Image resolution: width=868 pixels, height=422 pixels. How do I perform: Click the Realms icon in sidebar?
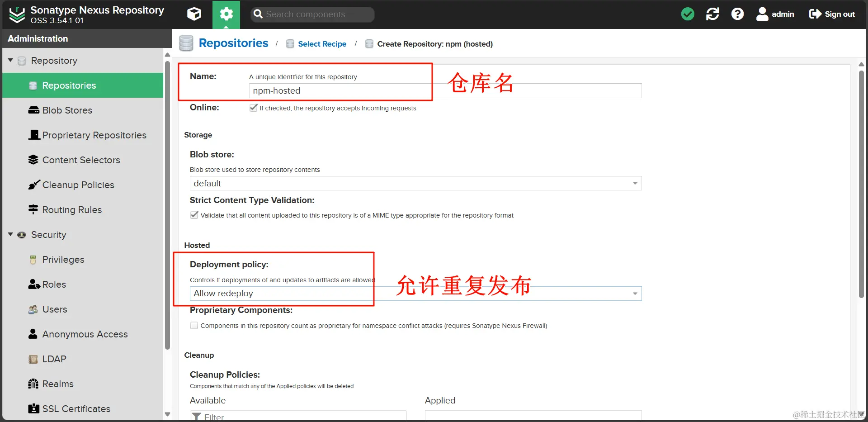[33, 384]
